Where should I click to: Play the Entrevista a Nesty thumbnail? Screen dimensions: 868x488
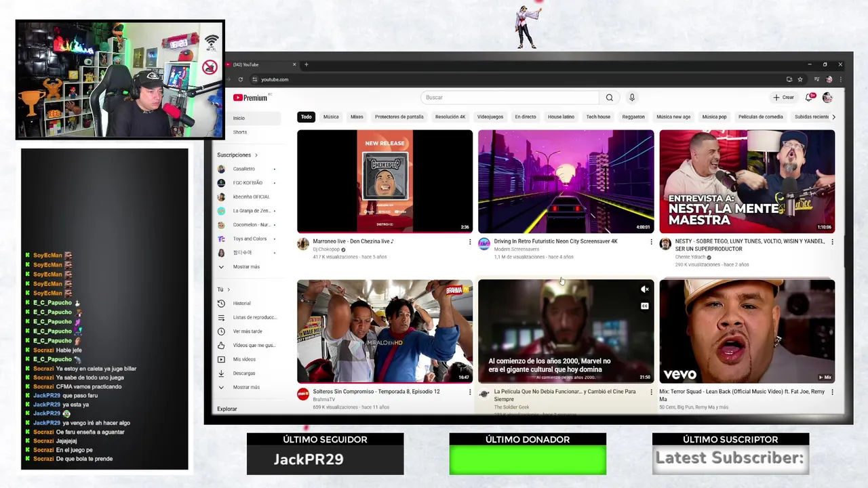(747, 182)
